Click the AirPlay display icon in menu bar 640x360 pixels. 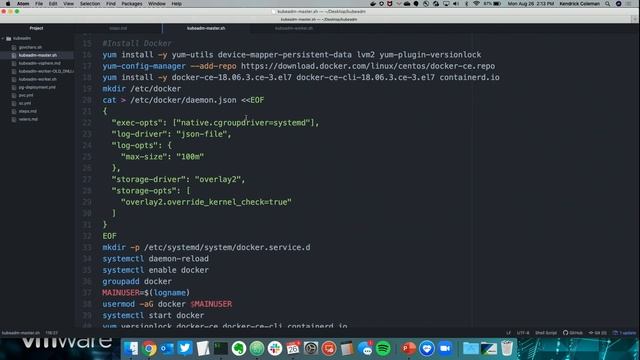point(446,4)
